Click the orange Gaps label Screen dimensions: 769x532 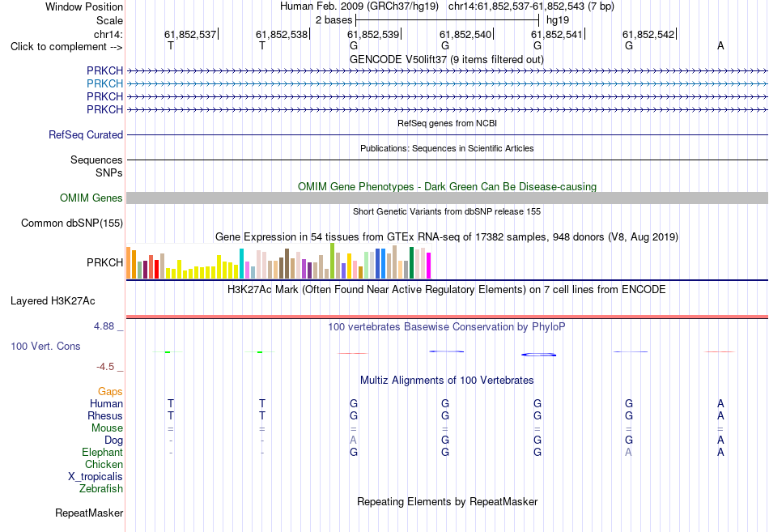(110, 391)
